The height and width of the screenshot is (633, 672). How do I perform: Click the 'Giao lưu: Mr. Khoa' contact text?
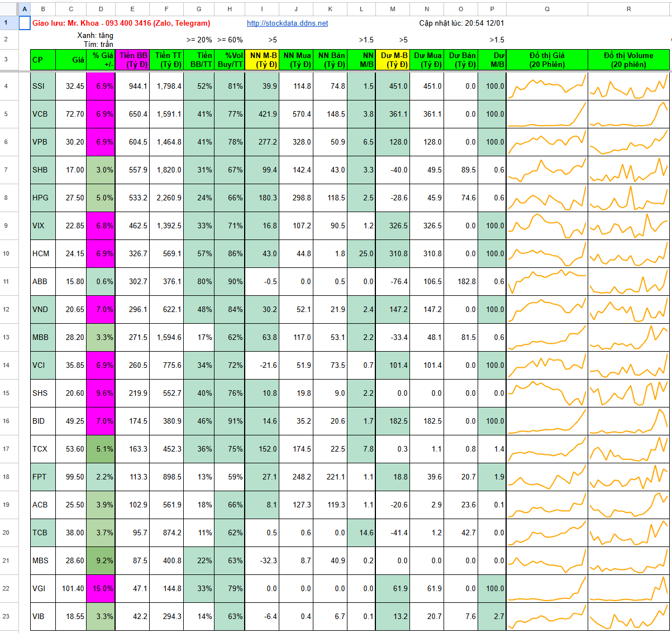coord(121,23)
